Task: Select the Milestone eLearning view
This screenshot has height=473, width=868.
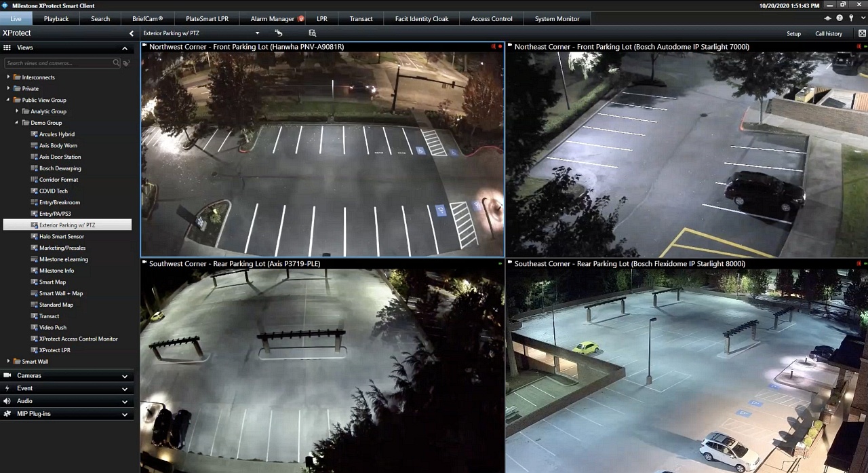Action: [x=64, y=259]
